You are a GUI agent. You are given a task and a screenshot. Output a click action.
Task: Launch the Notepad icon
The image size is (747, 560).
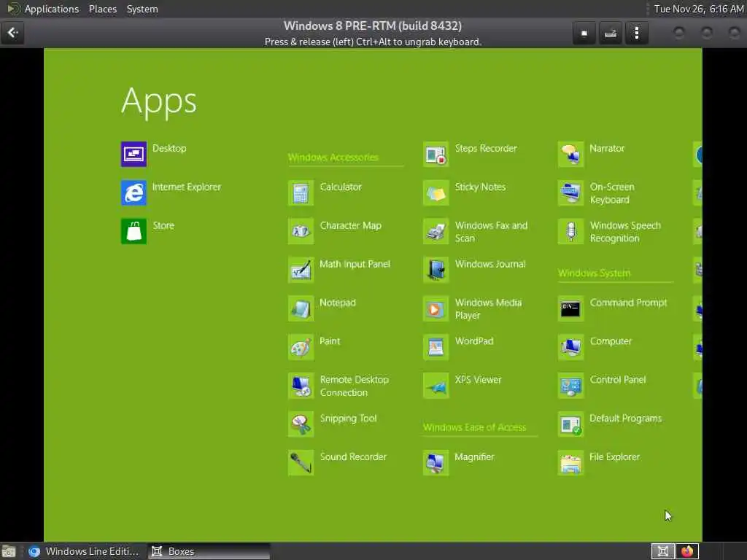(301, 308)
